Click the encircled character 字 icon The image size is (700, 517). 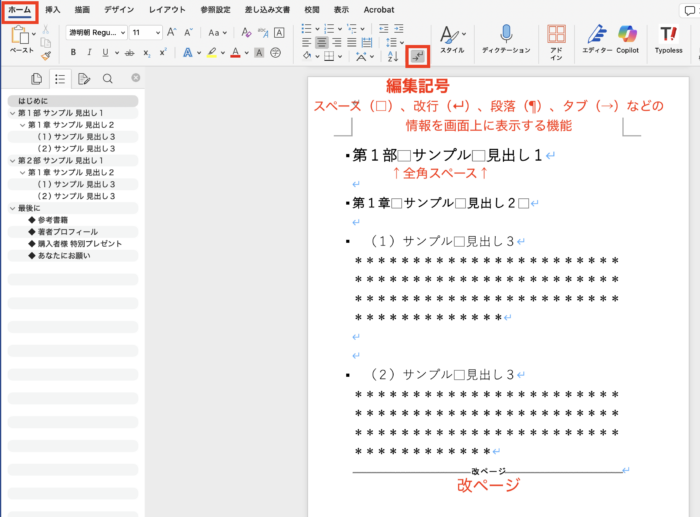click(x=275, y=53)
